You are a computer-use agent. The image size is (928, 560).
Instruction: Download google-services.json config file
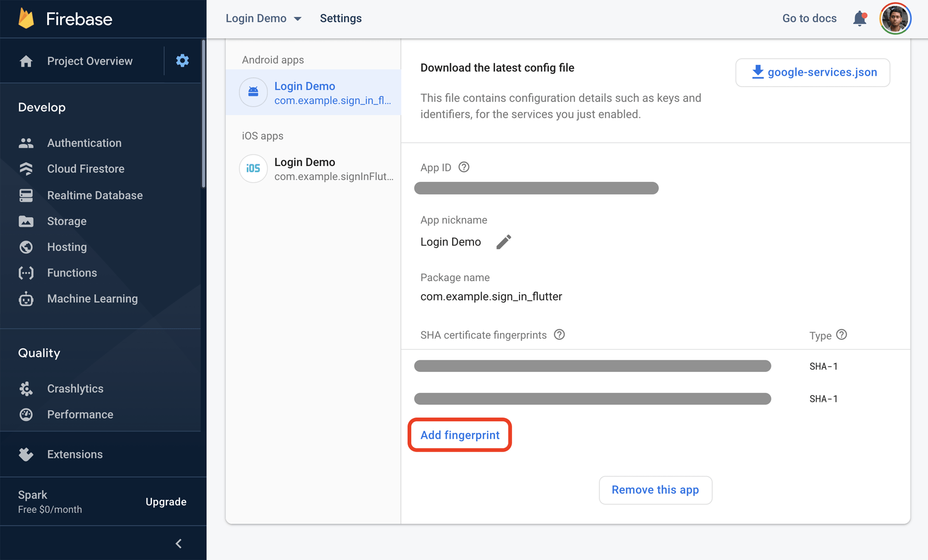[x=813, y=73]
